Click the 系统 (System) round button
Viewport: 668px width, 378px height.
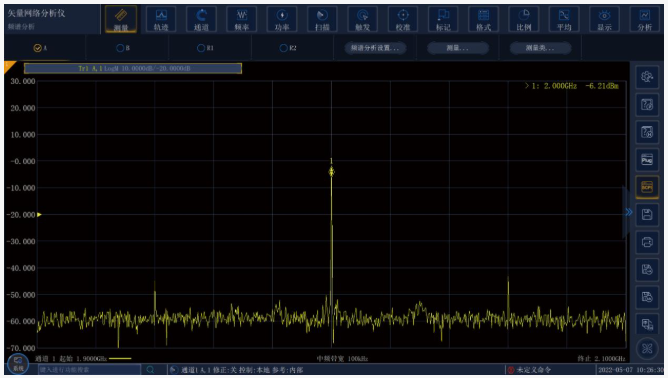tap(18, 364)
